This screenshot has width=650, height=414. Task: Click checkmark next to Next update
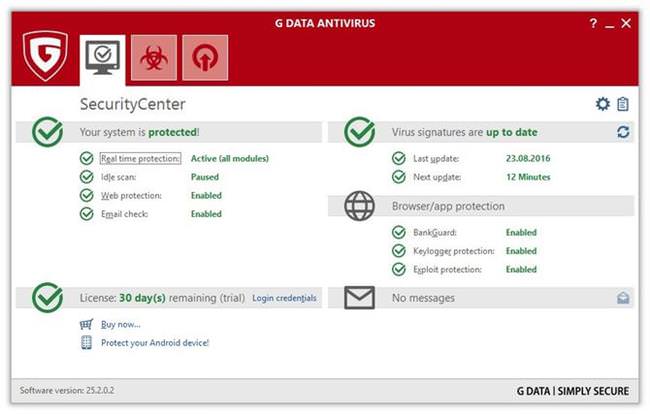pyautogui.click(x=398, y=177)
